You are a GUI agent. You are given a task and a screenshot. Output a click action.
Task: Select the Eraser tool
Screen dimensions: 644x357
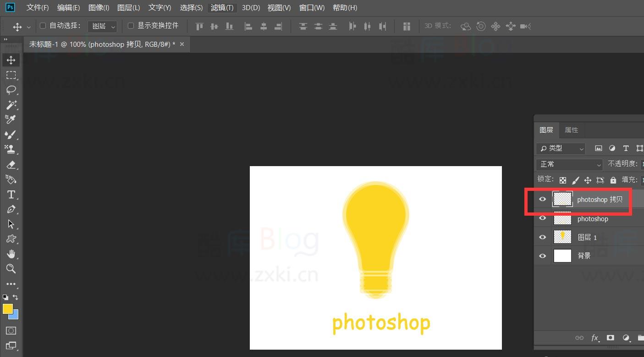click(x=11, y=165)
